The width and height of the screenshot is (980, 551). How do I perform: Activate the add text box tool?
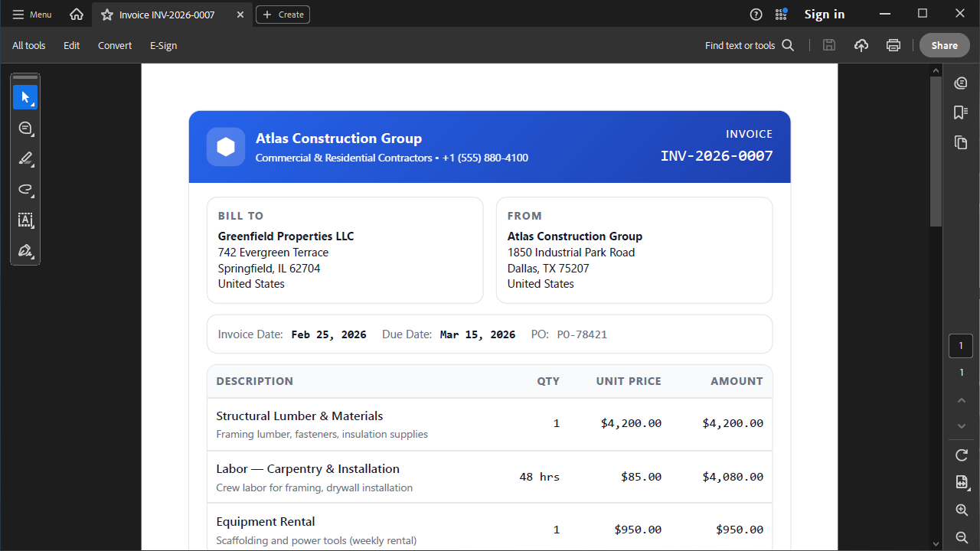(25, 220)
